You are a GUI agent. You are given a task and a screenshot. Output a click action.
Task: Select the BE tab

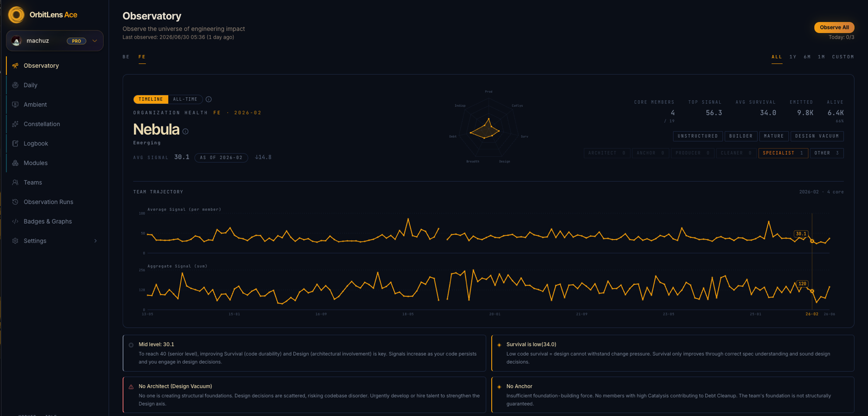[126, 57]
